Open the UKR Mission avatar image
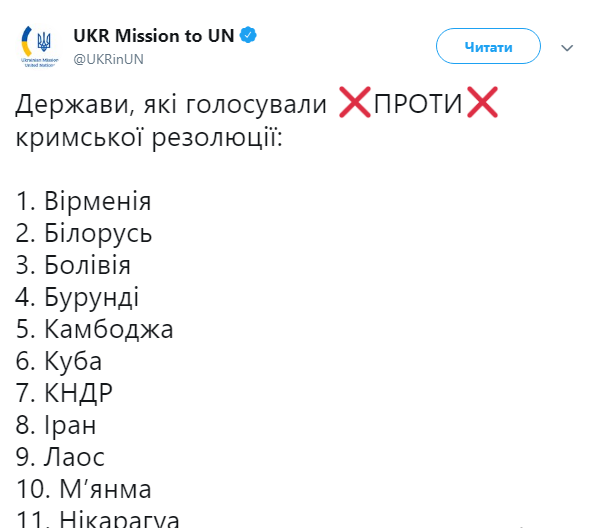The image size is (594, 528). click(39, 46)
